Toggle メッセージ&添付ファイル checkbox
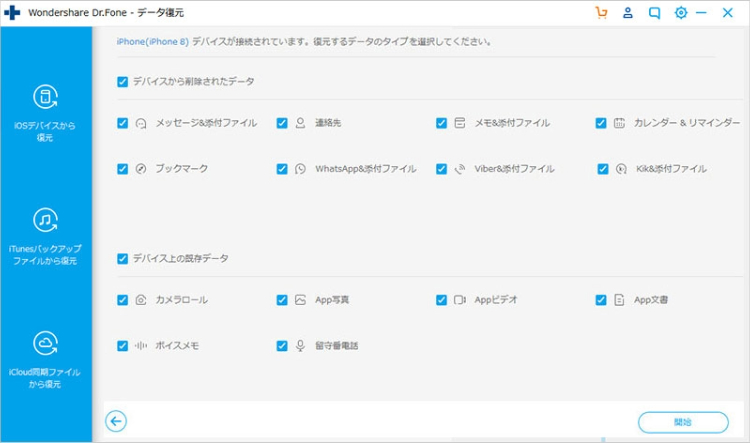 [x=122, y=123]
